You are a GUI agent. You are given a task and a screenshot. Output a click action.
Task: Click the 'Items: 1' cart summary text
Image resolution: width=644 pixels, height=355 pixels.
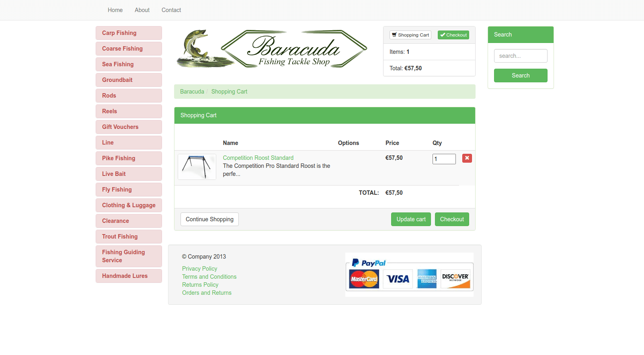click(399, 52)
